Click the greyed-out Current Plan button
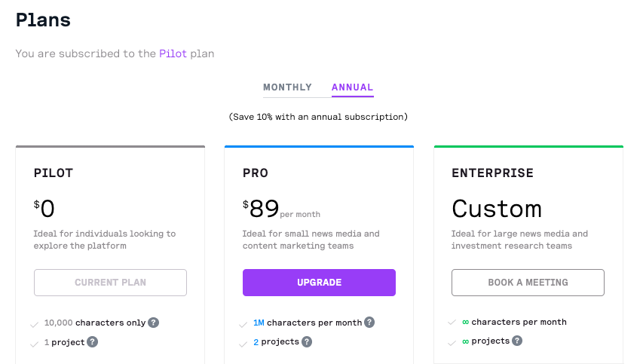This screenshot has height=364, width=643. coord(110,283)
